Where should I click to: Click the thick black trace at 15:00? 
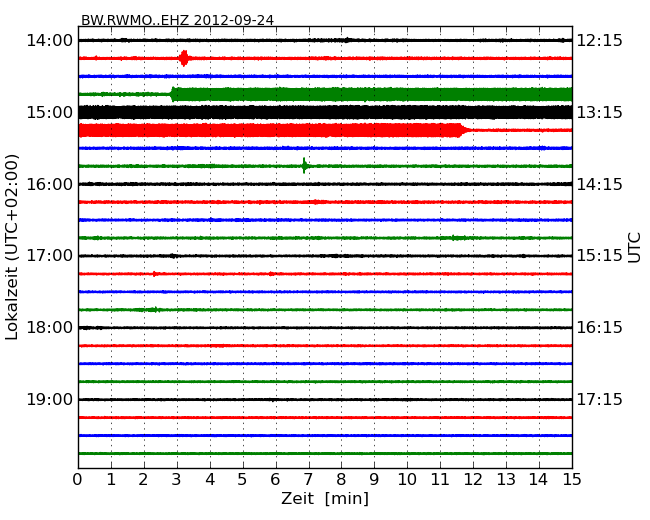325,112
